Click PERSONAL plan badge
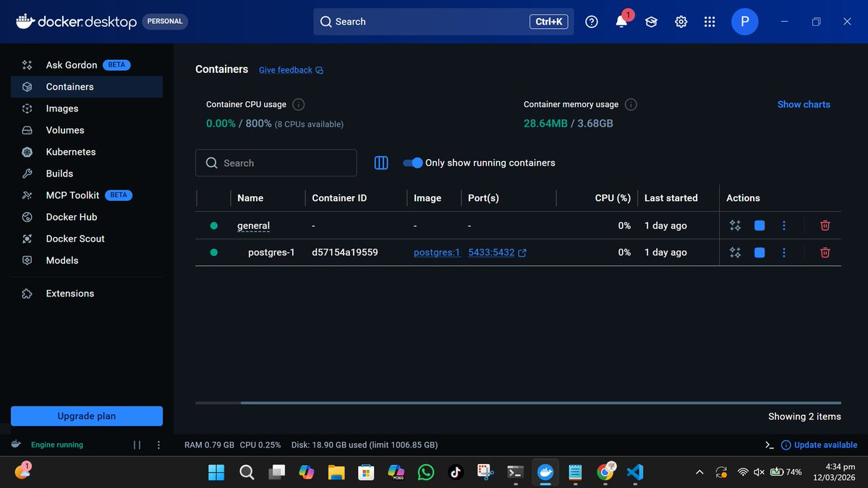Image resolution: width=868 pixels, height=488 pixels. tap(165, 22)
